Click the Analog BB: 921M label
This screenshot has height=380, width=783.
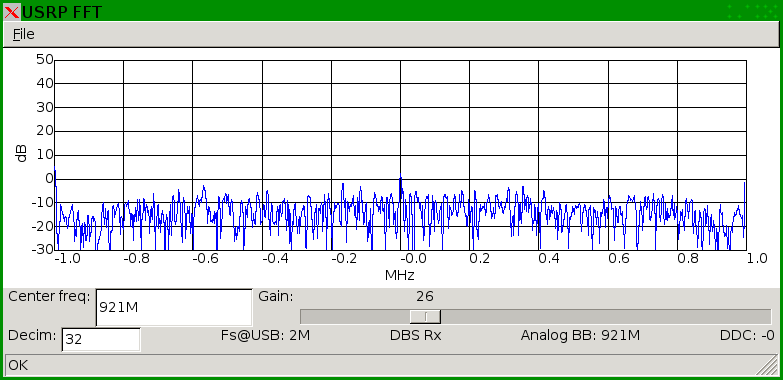click(x=580, y=335)
